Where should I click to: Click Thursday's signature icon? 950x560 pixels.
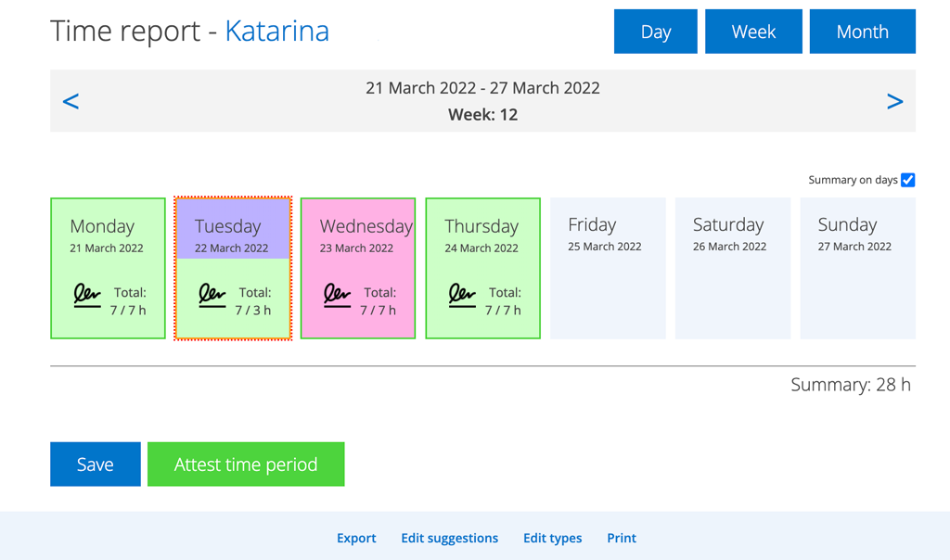click(462, 297)
